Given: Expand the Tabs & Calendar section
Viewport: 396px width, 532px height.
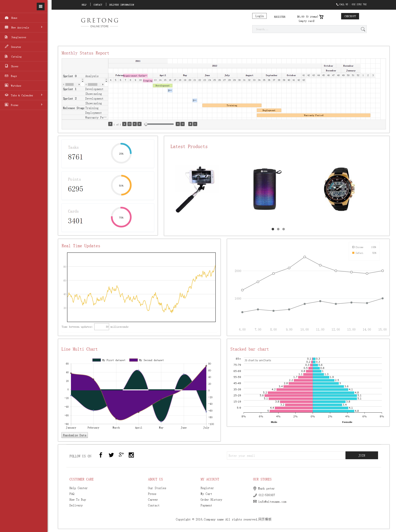Looking at the screenshot, I should [x=23, y=95].
